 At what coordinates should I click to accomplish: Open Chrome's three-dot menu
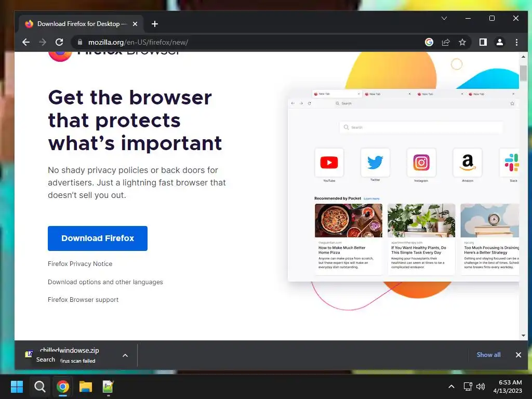pos(516,42)
